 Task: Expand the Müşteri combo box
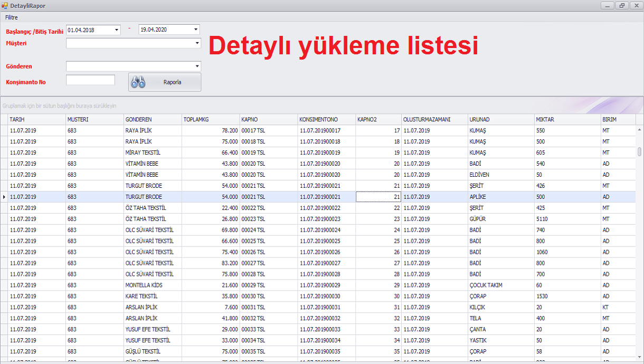(197, 43)
